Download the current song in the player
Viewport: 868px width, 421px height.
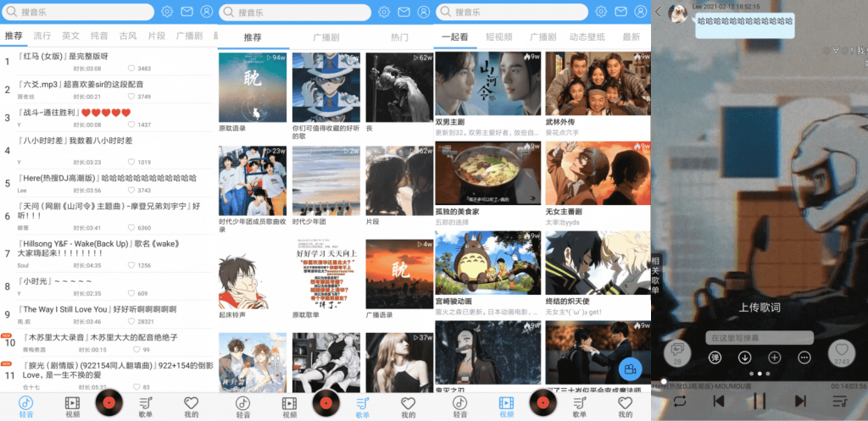tap(744, 357)
